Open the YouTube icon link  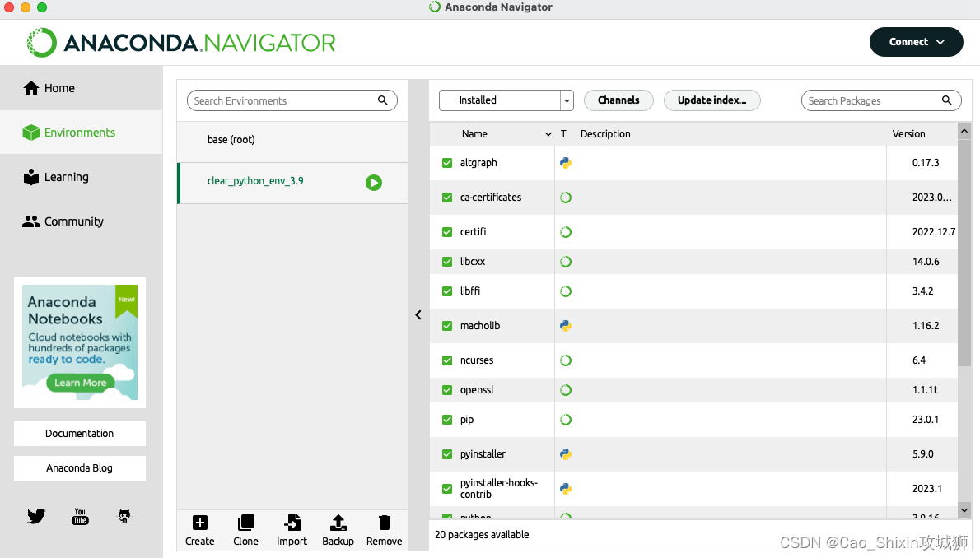[80, 516]
